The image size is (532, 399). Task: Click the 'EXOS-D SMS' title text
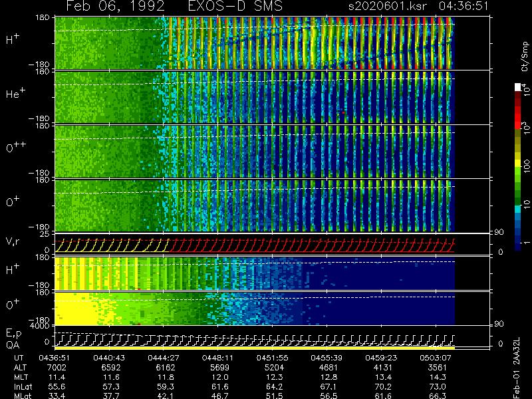point(235,6)
